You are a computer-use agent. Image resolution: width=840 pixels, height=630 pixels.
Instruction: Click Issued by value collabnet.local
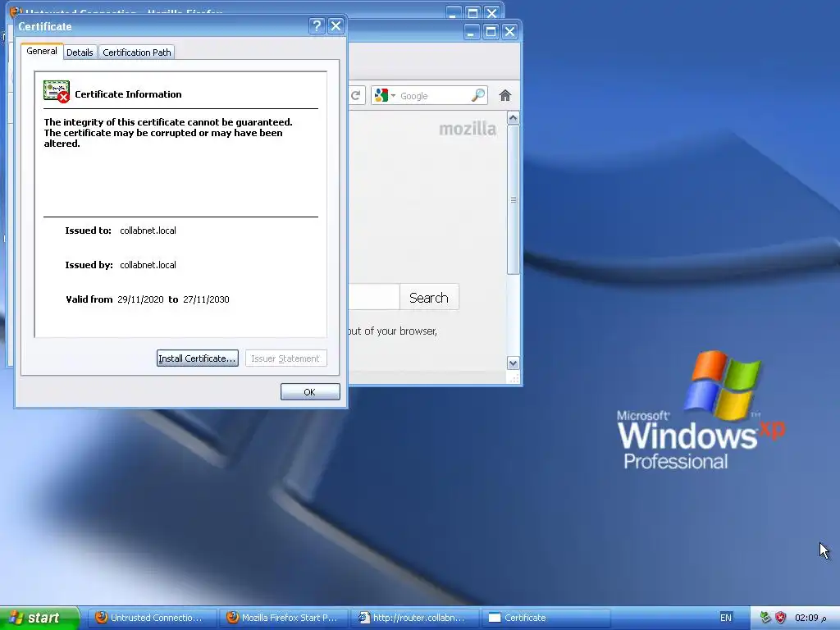tap(148, 265)
